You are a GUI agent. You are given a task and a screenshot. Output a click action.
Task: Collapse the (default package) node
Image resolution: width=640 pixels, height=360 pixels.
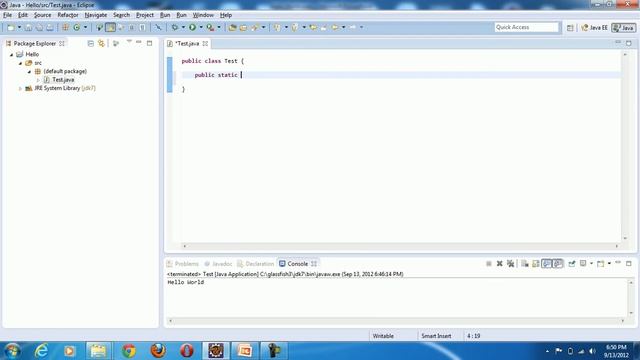pyautogui.click(x=29, y=71)
